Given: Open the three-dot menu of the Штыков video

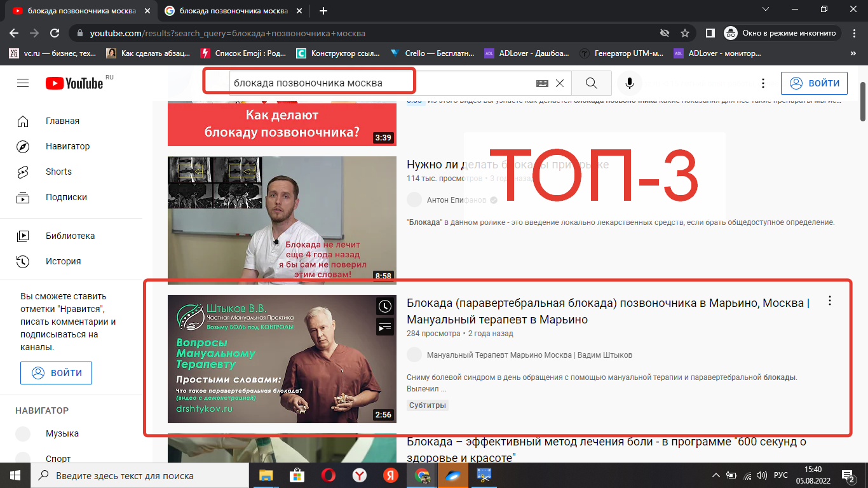Looking at the screenshot, I should (x=829, y=301).
